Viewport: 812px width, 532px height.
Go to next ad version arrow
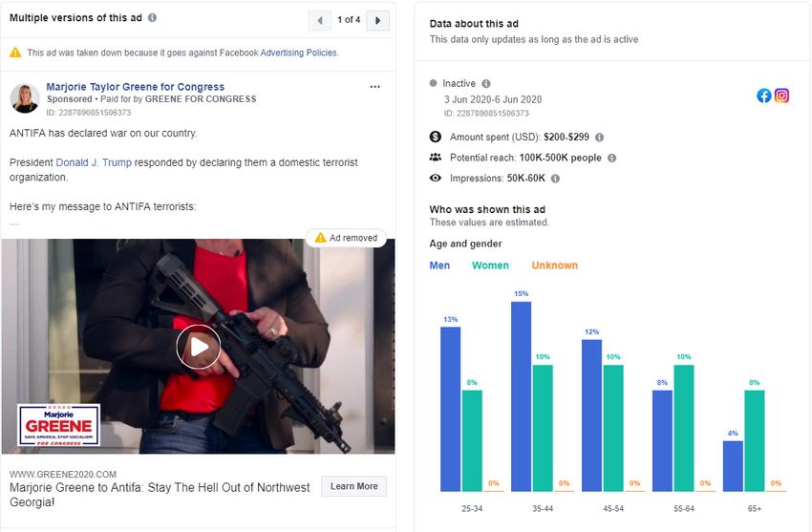(x=377, y=20)
